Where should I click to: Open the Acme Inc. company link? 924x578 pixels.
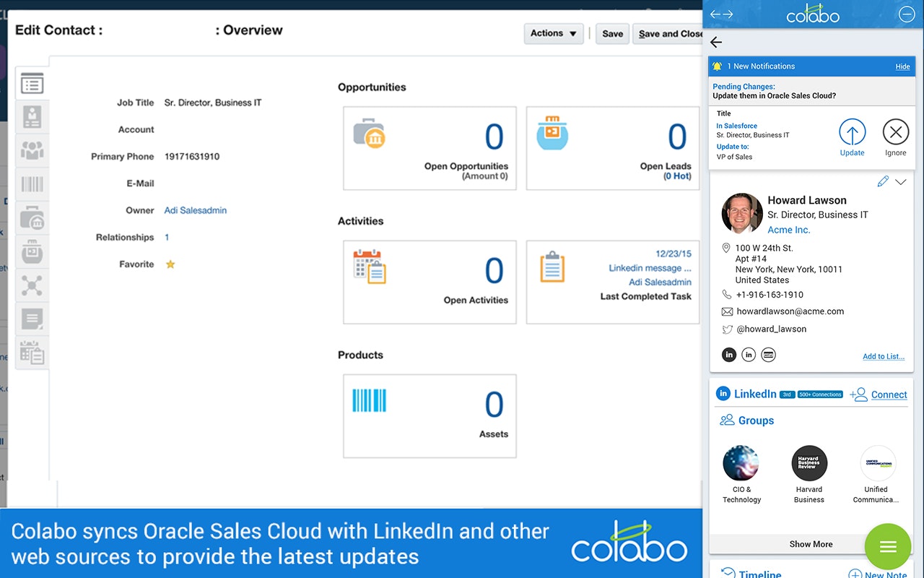tap(789, 230)
